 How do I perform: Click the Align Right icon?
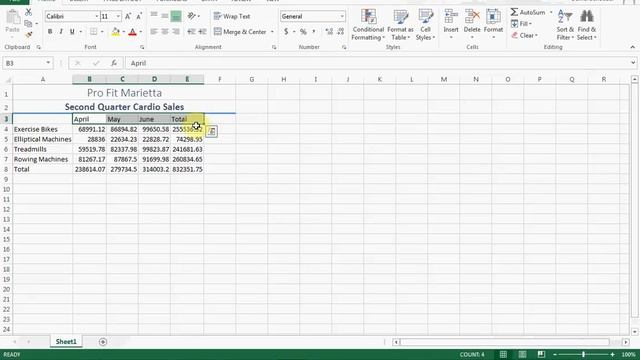(176, 31)
